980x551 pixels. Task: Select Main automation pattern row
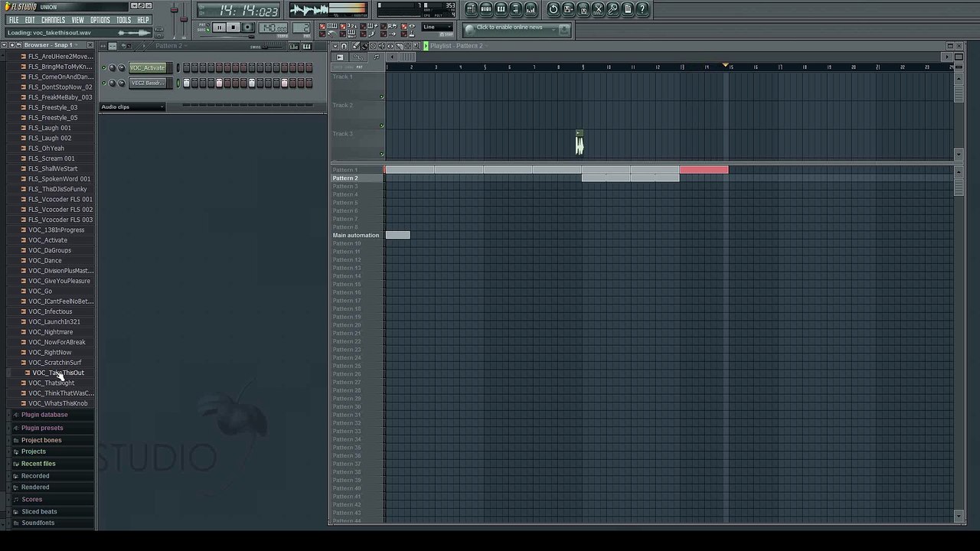tap(357, 235)
